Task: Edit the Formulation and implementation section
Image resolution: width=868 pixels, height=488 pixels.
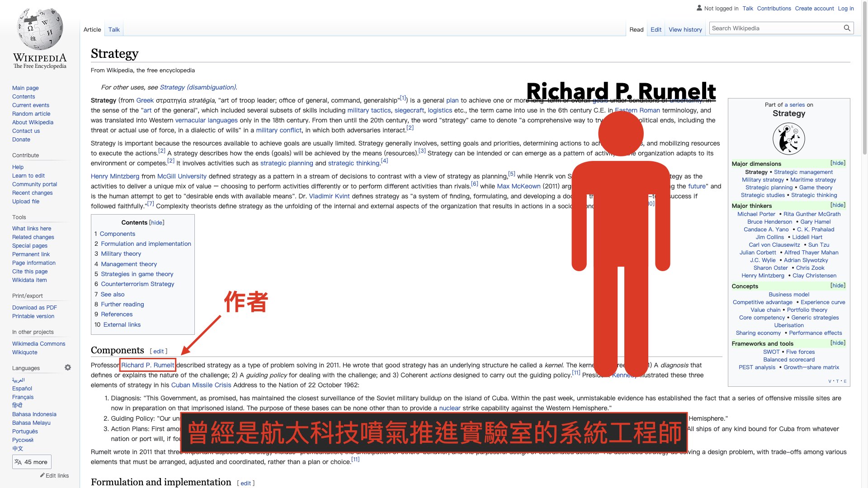Action: 246,483
